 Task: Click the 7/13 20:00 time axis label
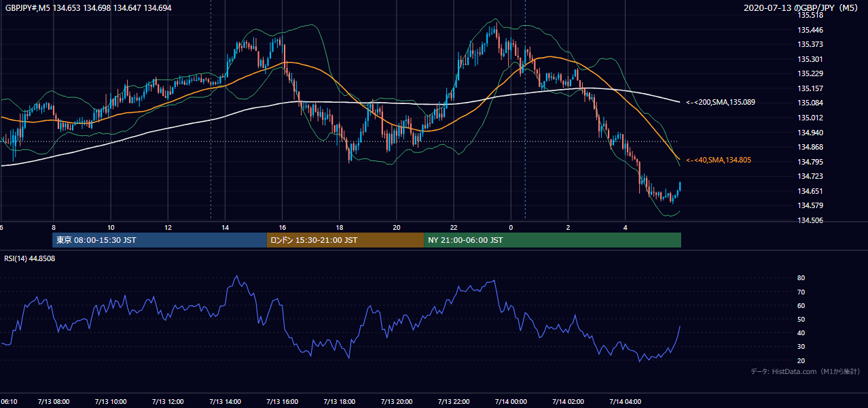tap(397, 402)
